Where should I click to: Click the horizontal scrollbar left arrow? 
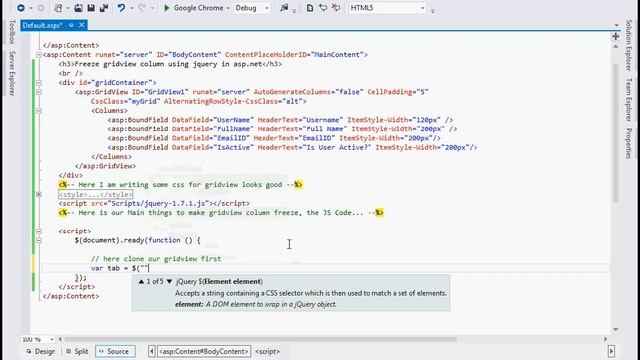(x=60, y=339)
